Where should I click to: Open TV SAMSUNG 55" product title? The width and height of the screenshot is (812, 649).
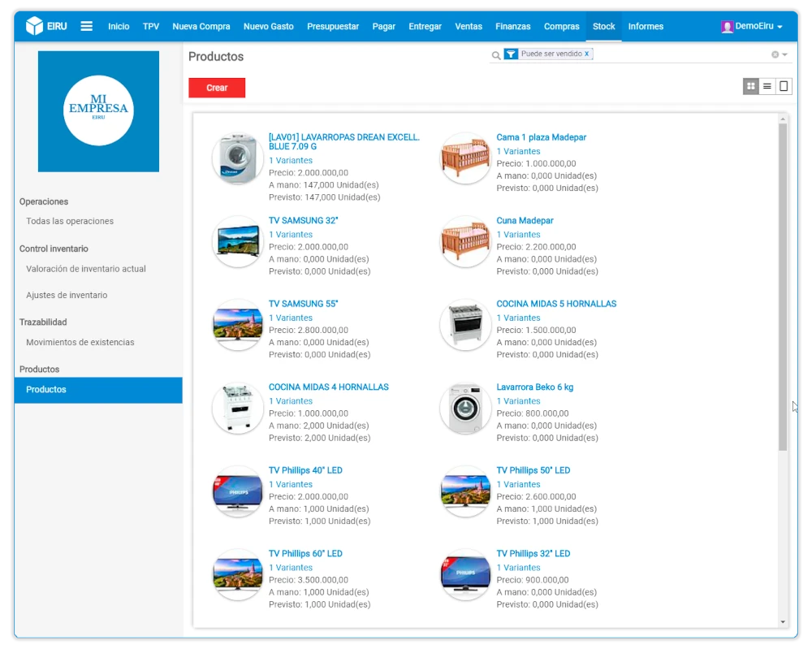pos(303,304)
